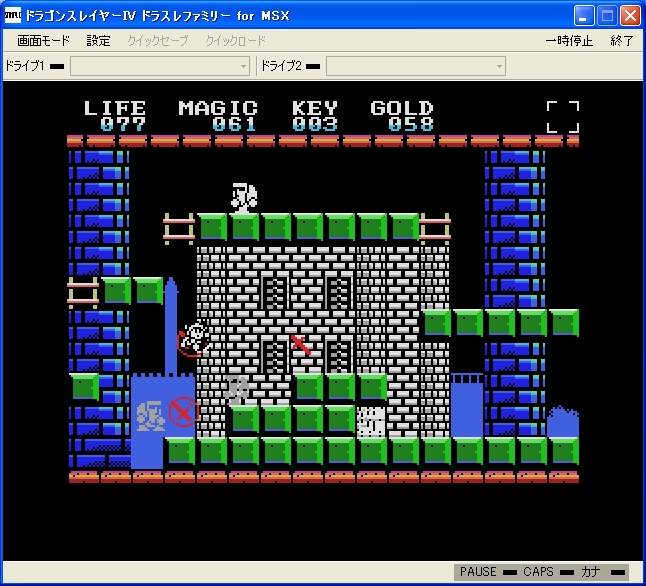Click the grey portrait on blue tower
Image resolution: width=646 pixels, height=586 pixels.
pos(150,416)
